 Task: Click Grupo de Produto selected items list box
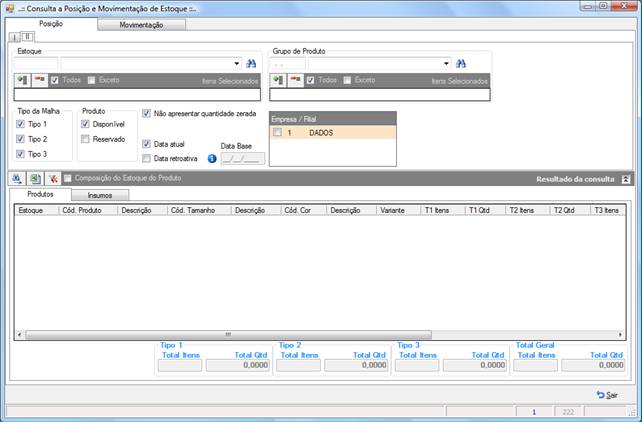(380, 95)
